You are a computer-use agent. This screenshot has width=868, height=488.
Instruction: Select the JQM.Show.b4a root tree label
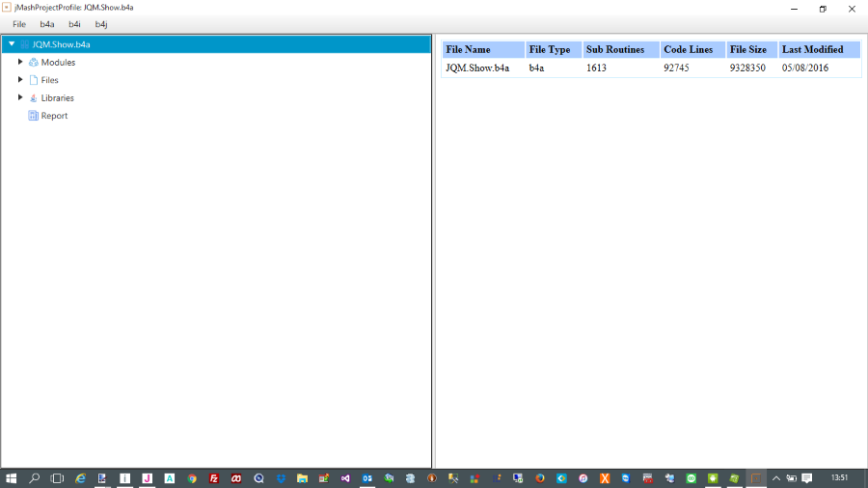pos(61,44)
